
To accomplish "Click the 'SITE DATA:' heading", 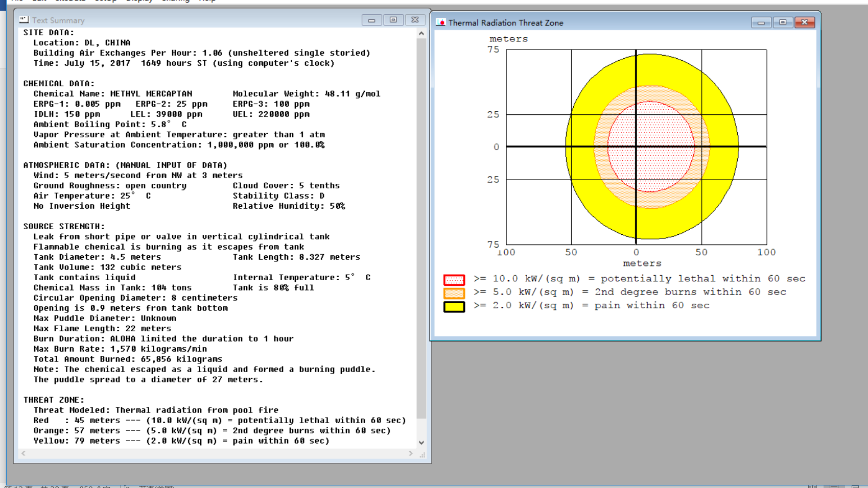I will coord(49,33).
